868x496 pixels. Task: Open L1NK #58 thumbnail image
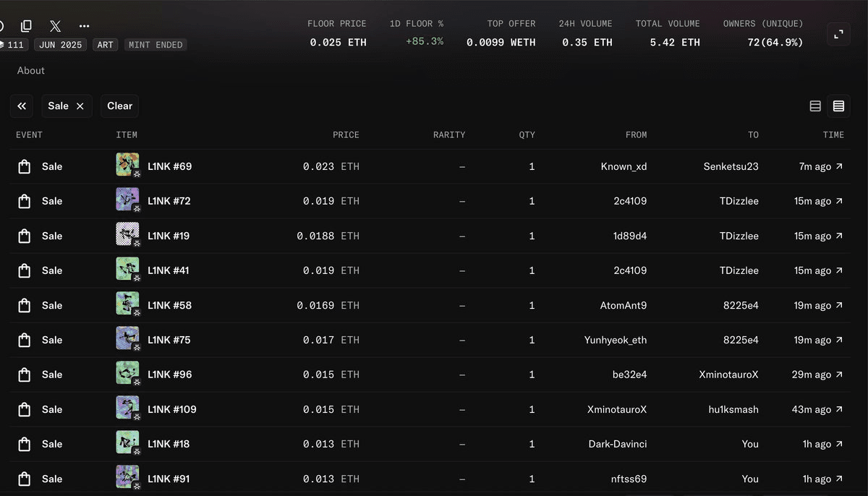click(x=128, y=304)
